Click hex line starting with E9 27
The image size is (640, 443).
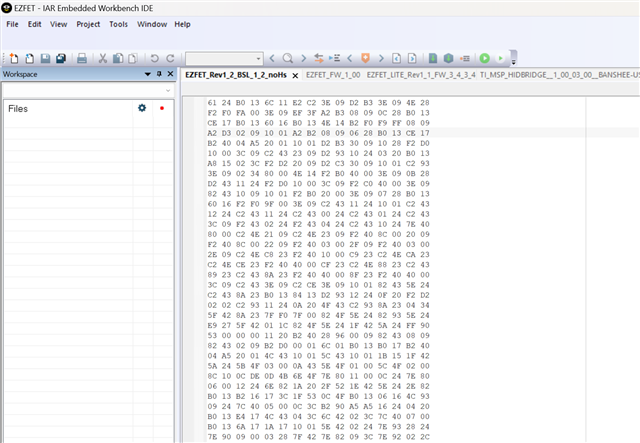(318, 325)
